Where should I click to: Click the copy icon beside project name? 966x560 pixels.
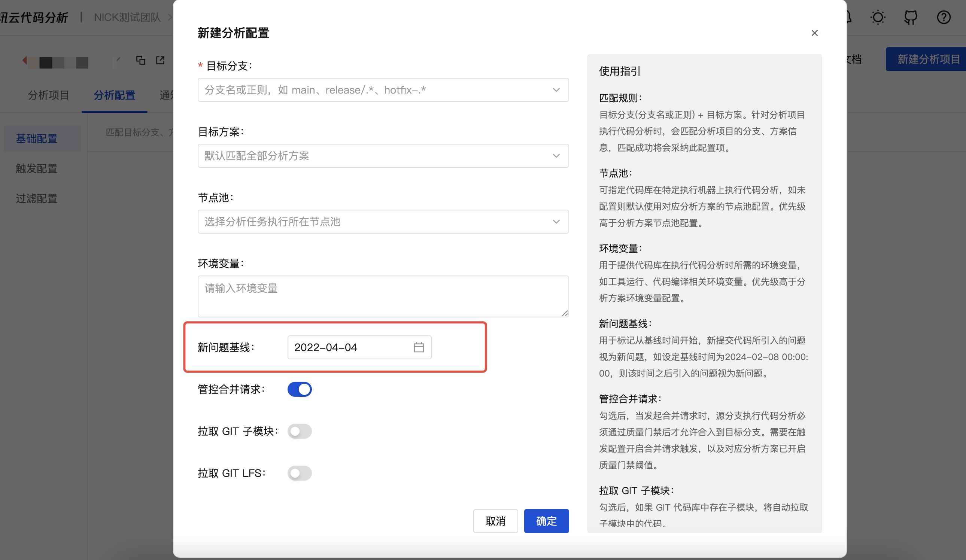[141, 60]
